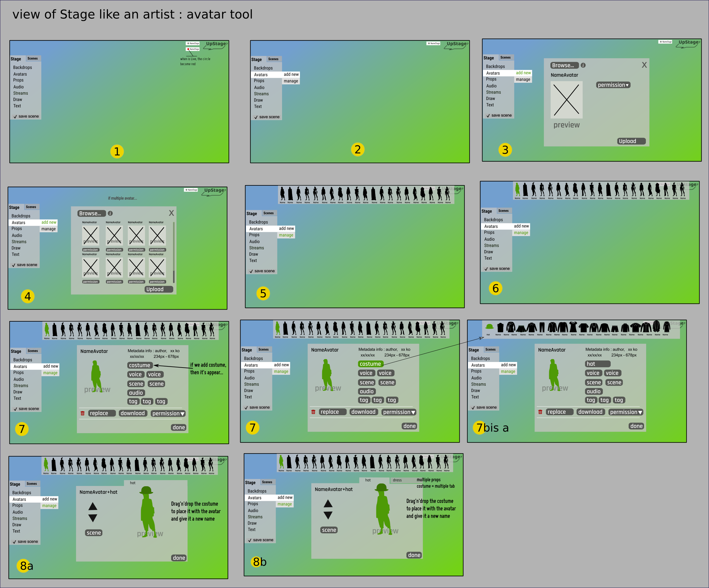Click the green costume button in panel 7
Image resolution: width=709 pixels, height=588 pixels.
click(x=370, y=364)
